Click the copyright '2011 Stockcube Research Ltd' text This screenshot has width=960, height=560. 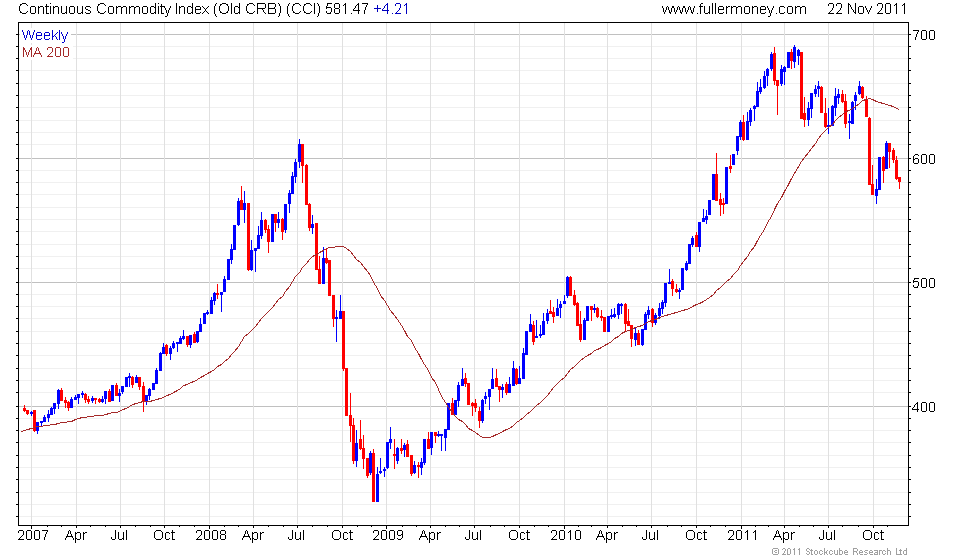839,552
